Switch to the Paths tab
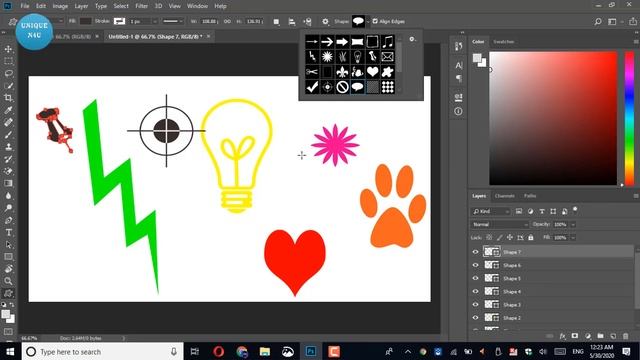640x360 pixels. click(530, 196)
